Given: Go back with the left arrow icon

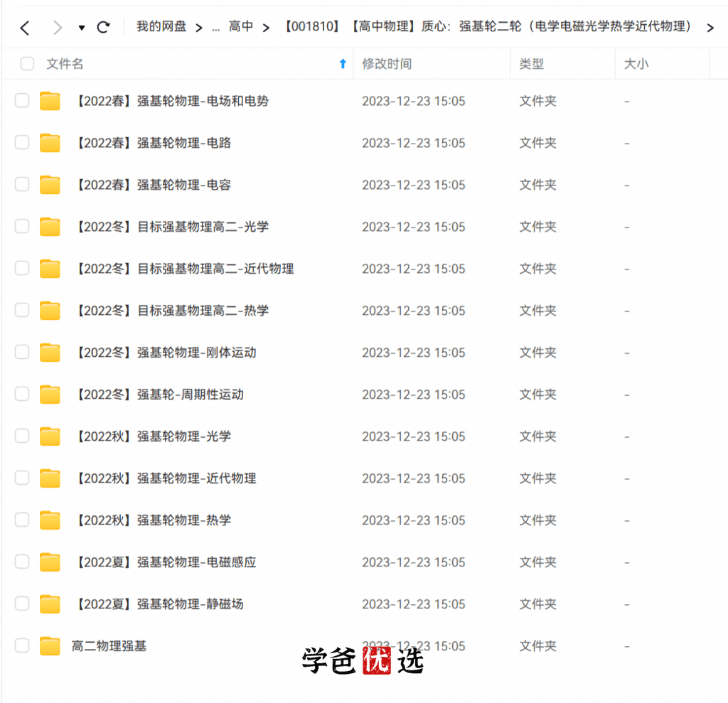Looking at the screenshot, I should click(x=25, y=28).
